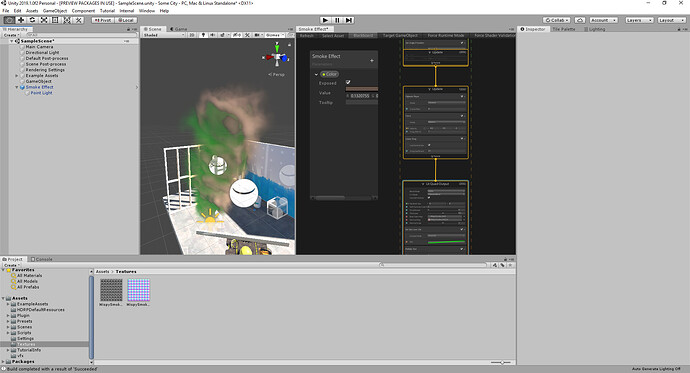This screenshot has height=373, width=690.
Task: Open the GameObject menu
Action: [x=55, y=11]
